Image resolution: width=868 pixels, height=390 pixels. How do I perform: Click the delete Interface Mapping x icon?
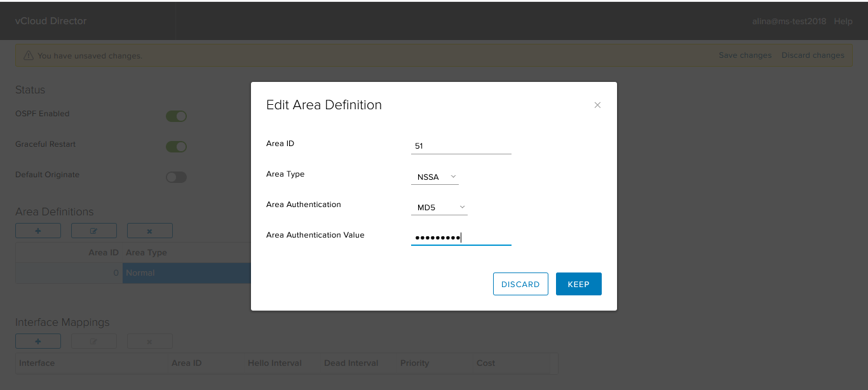(x=150, y=341)
